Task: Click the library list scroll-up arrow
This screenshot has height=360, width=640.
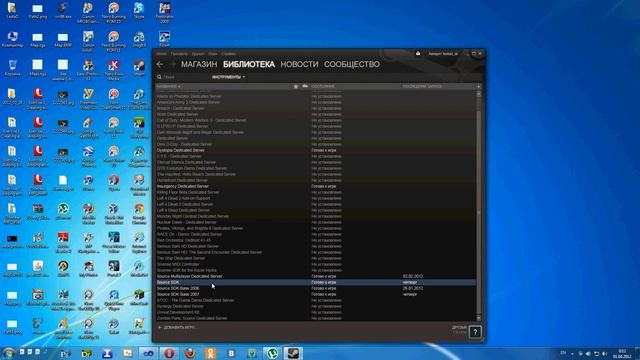Action: [479, 94]
